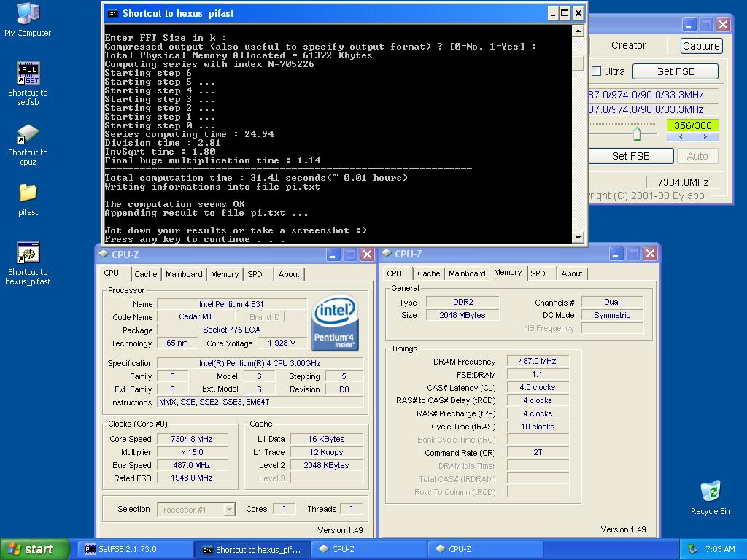
Task: Select the Recycle Bin icon
Action: (711, 497)
